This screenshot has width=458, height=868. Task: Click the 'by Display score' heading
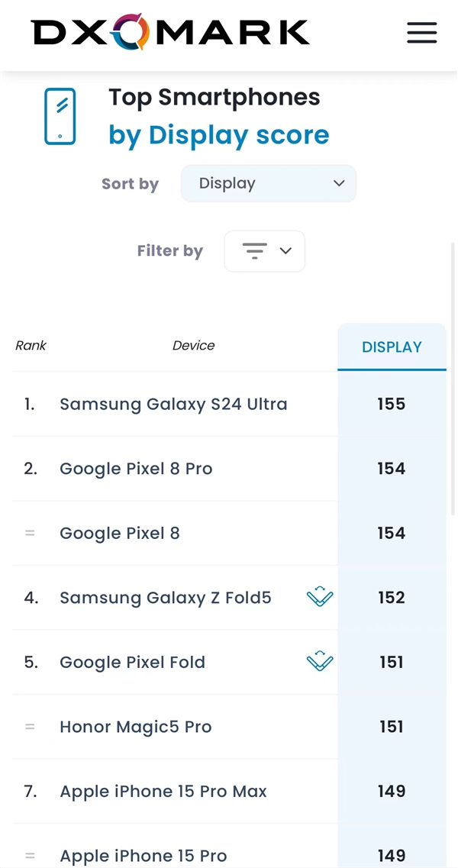click(219, 134)
